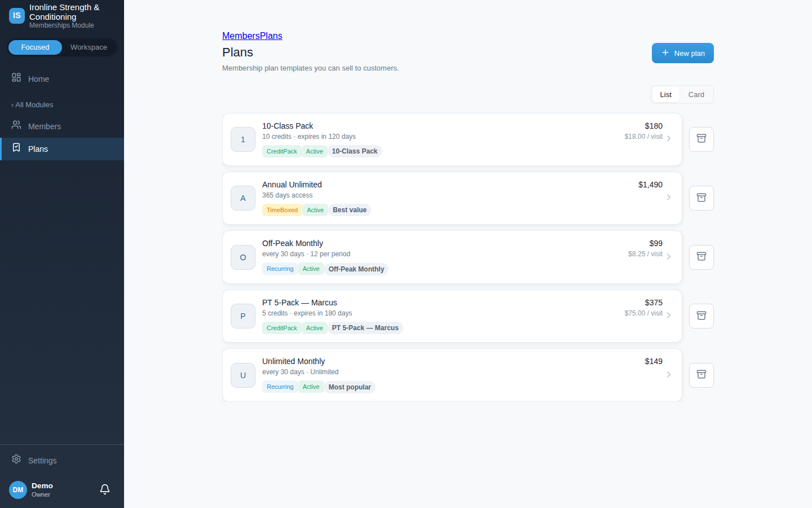This screenshot has height=508, width=812.
Task: Open Settings in the sidebar
Action: point(62,461)
